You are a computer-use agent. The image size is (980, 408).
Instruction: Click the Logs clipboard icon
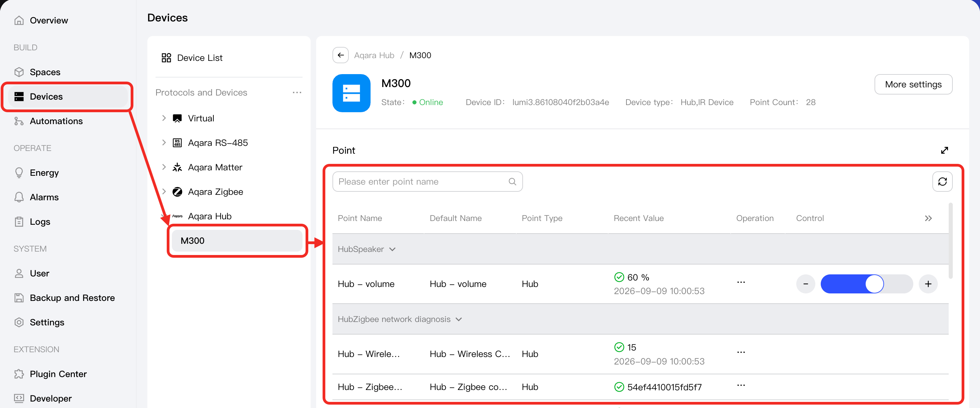point(19,222)
